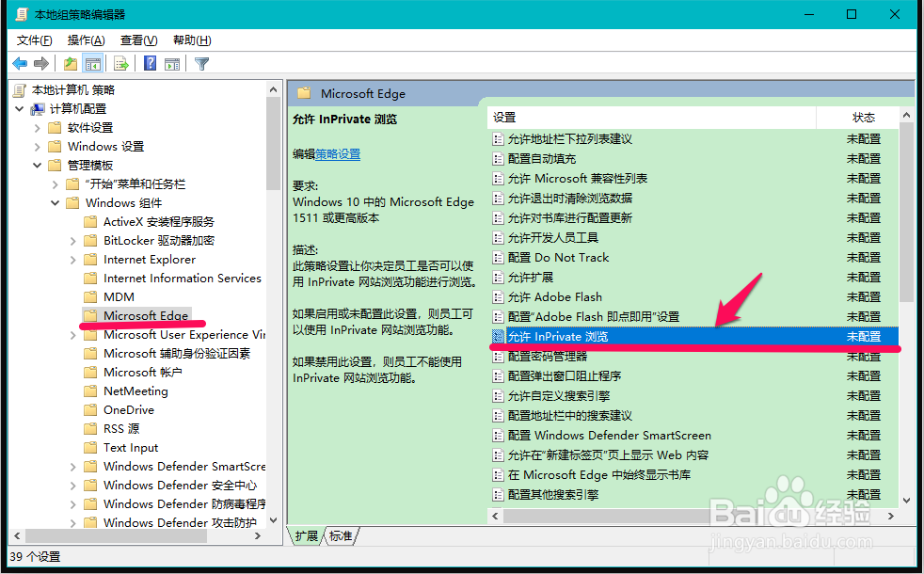Click the computer icon beside 计算机配置
The width and height of the screenshot is (924, 574).
tap(38, 109)
